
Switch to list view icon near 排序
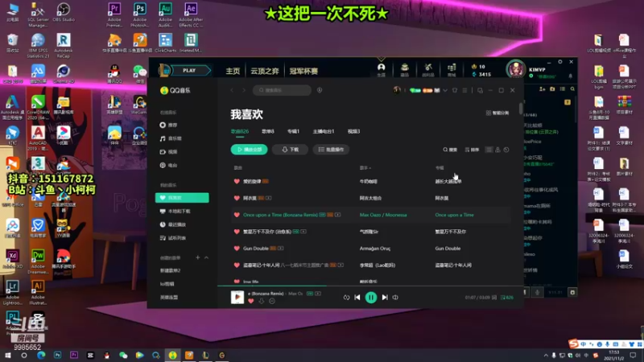point(489,150)
